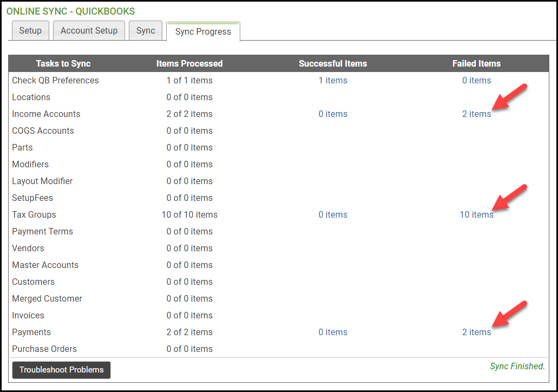Select the Vendors task label
Image resolution: width=558 pixels, height=392 pixels.
[28, 248]
